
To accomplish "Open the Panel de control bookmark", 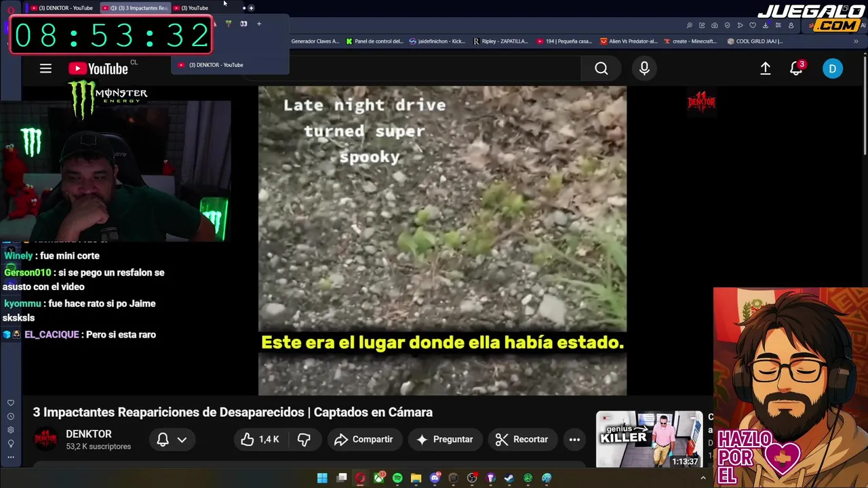I will (x=374, y=41).
